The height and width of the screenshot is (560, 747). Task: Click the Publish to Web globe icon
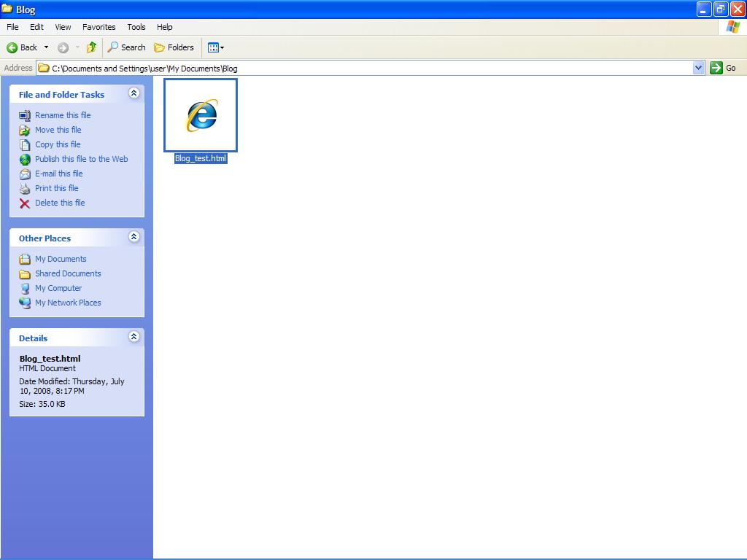click(25, 160)
